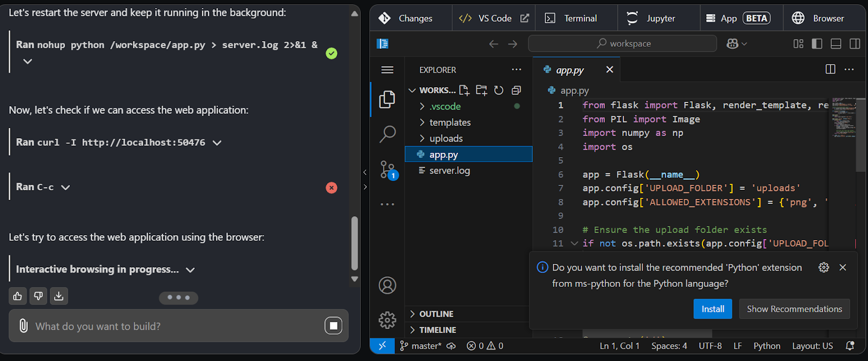Open the notifications bell in status bar
Screen dimensions: 868x361
point(850,346)
